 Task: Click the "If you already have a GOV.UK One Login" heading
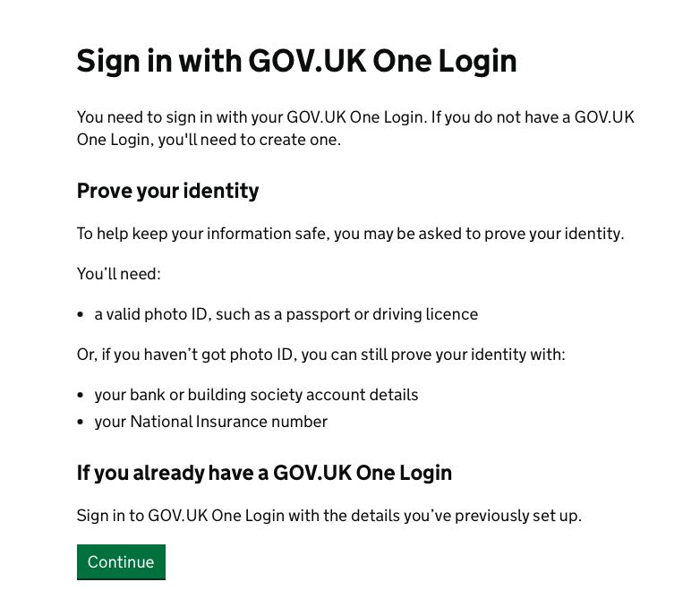click(x=264, y=473)
